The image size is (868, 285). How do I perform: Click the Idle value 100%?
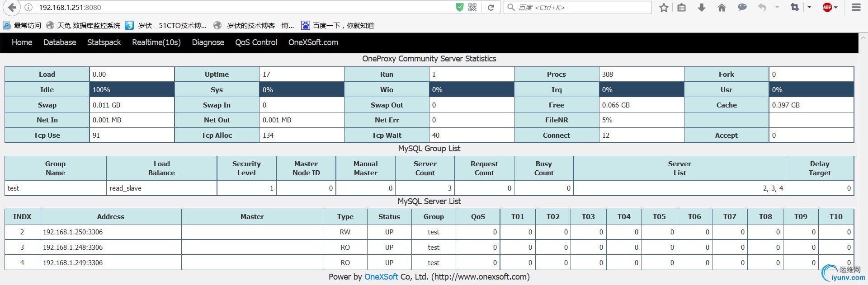[101, 90]
